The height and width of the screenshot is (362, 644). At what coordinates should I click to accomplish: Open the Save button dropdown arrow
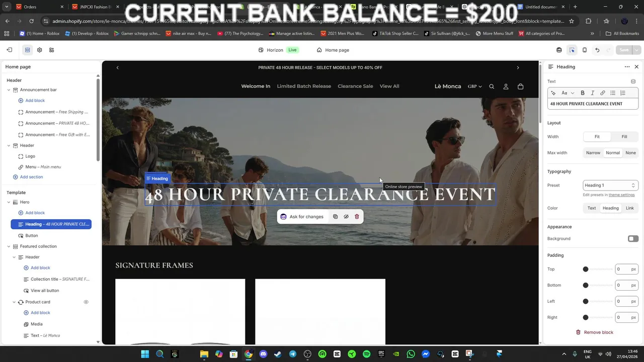click(x=636, y=50)
